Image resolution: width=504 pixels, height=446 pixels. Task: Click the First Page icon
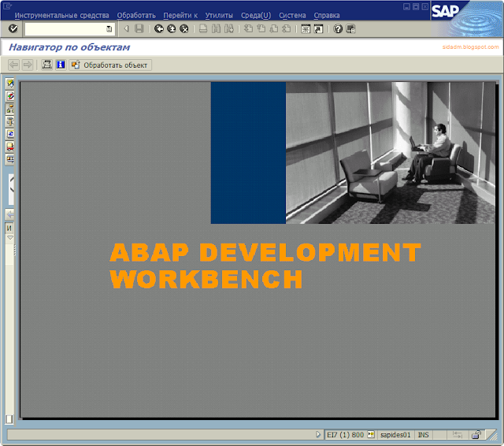pos(248,28)
